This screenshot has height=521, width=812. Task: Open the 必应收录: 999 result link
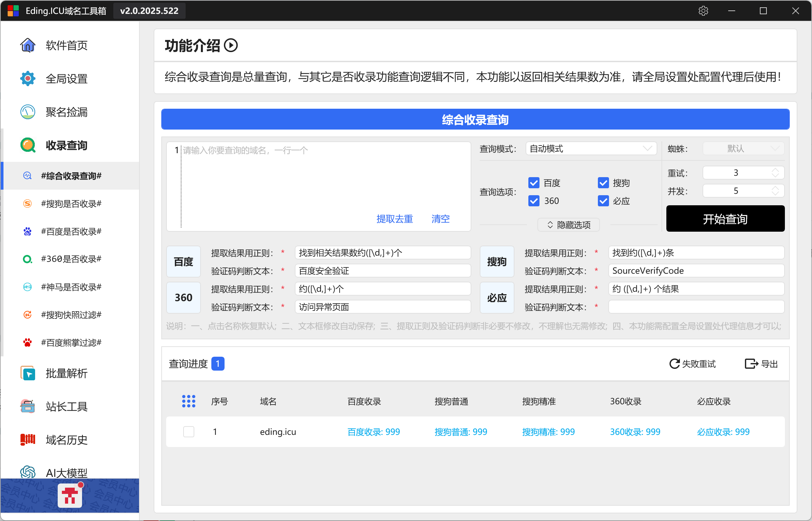(x=723, y=432)
